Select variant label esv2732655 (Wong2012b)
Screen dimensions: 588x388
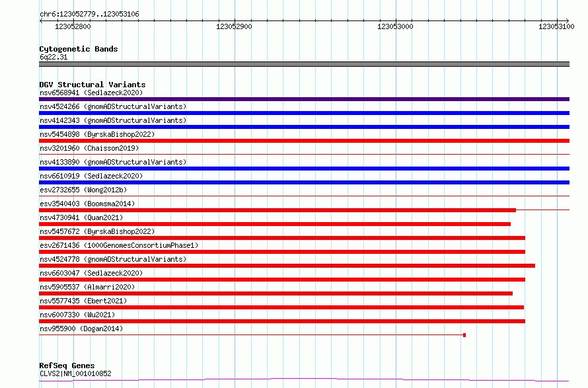83,190
